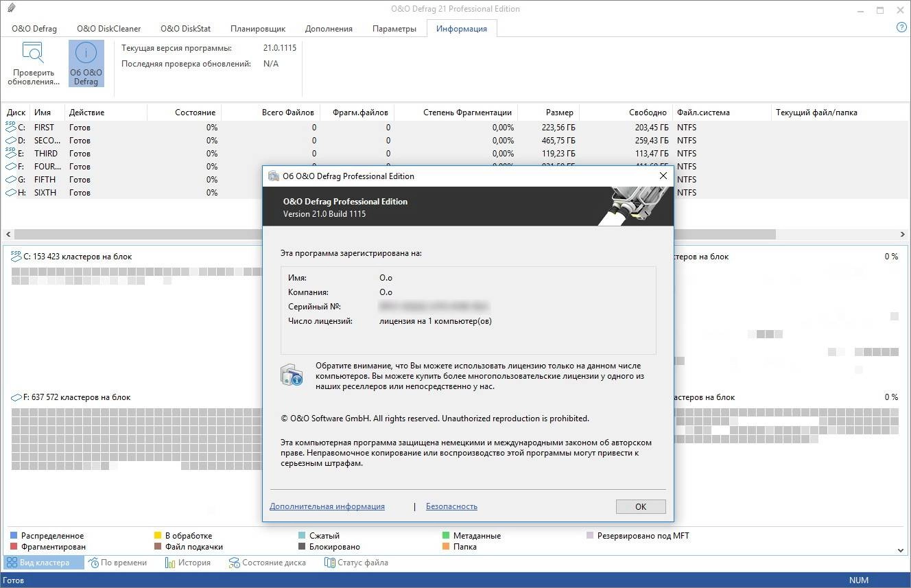Click the SSD icon beside C: cluster block header

point(16,256)
